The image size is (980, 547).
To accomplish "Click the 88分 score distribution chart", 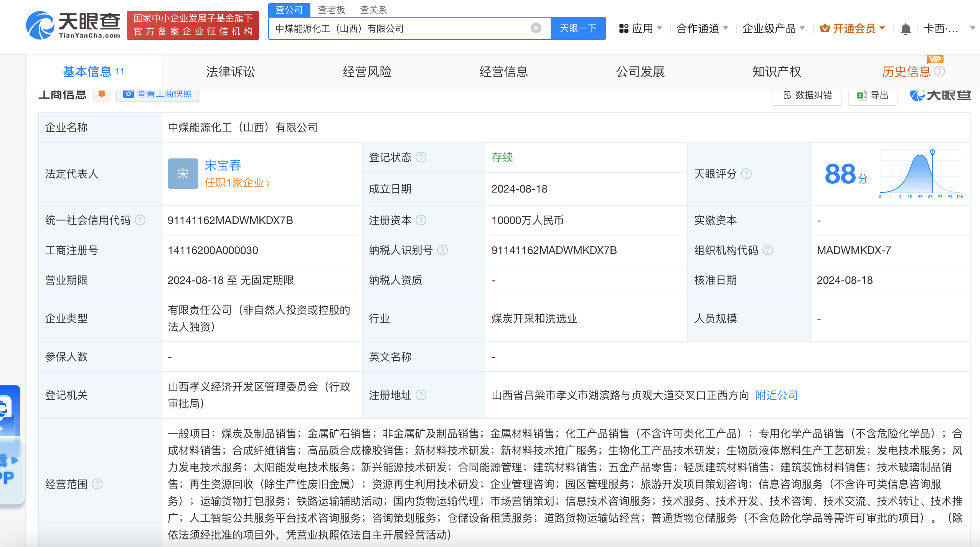I will click(x=921, y=174).
